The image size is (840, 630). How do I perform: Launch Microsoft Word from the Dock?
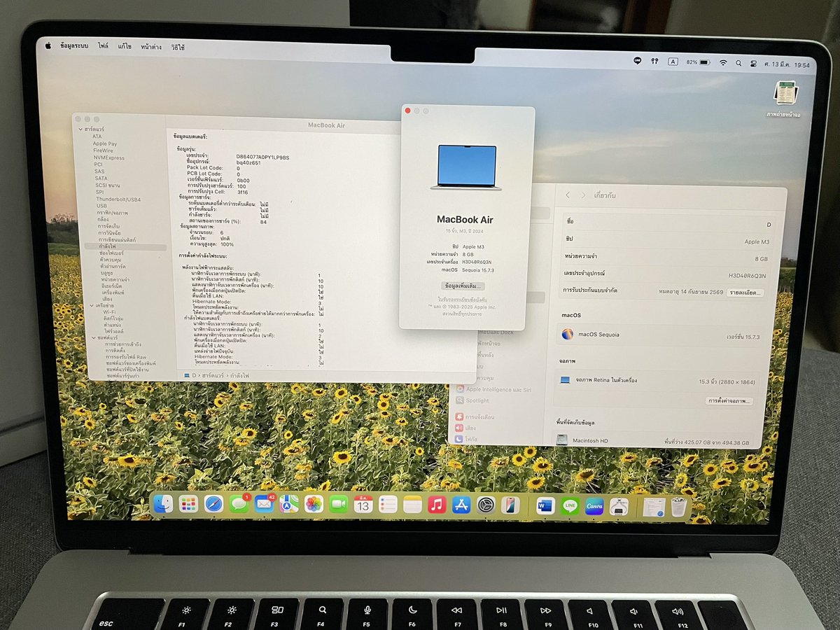pyautogui.click(x=545, y=505)
